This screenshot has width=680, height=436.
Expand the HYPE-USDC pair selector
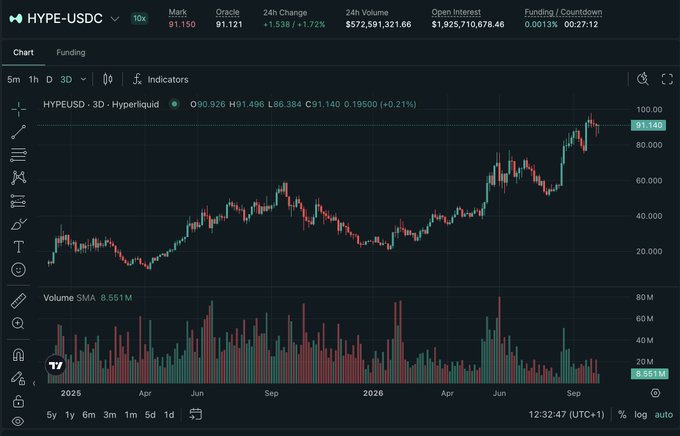(x=115, y=19)
